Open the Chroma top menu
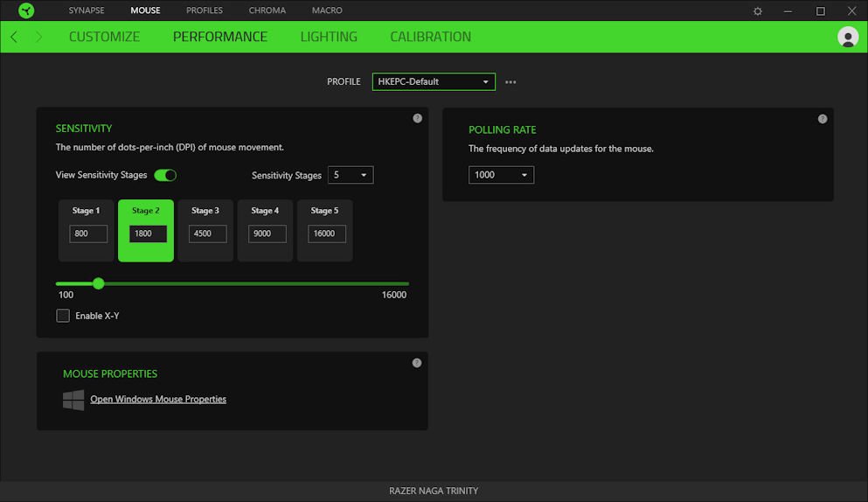 click(x=267, y=10)
